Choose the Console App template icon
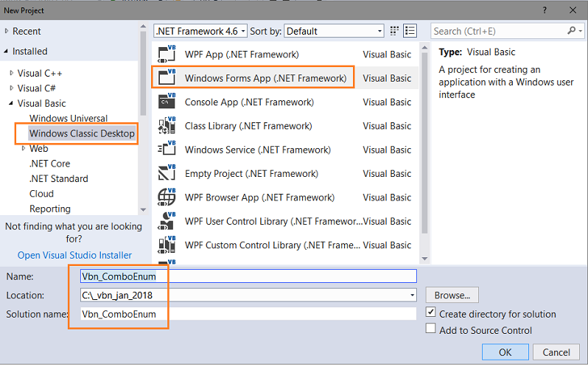Screen dimensions: 588x367 (x=167, y=101)
